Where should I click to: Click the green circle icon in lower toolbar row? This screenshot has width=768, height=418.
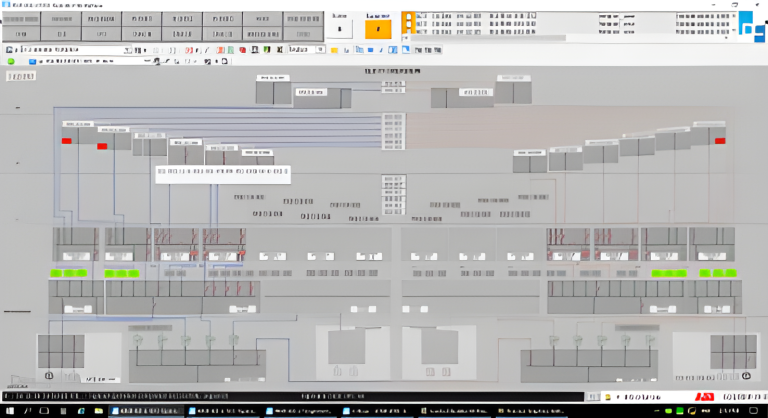coord(11,61)
